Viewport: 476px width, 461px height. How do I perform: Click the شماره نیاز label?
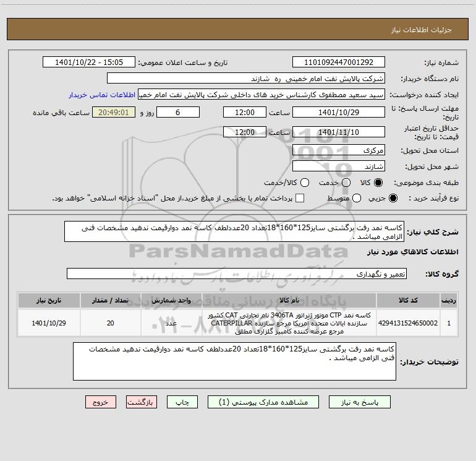click(x=441, y=62)
